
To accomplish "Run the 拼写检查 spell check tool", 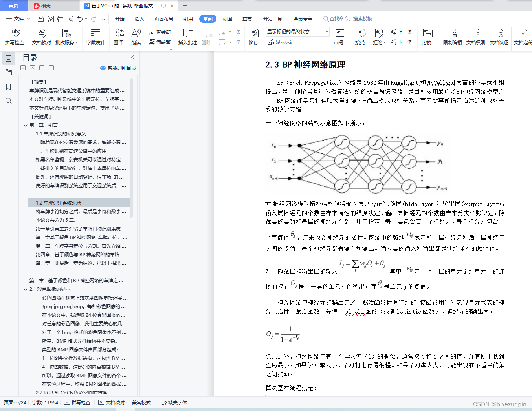I will (16, 37).
